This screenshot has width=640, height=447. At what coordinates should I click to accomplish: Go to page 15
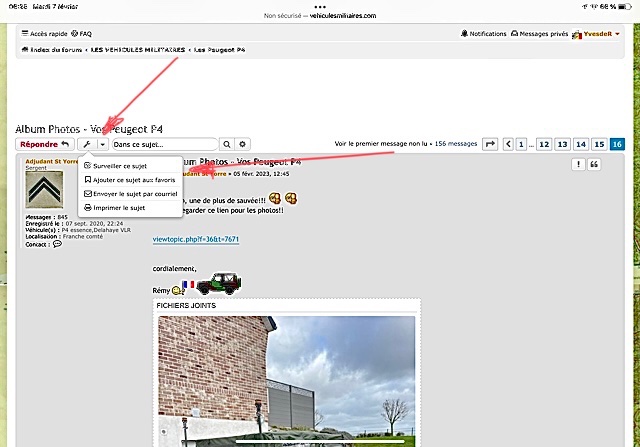598,145
